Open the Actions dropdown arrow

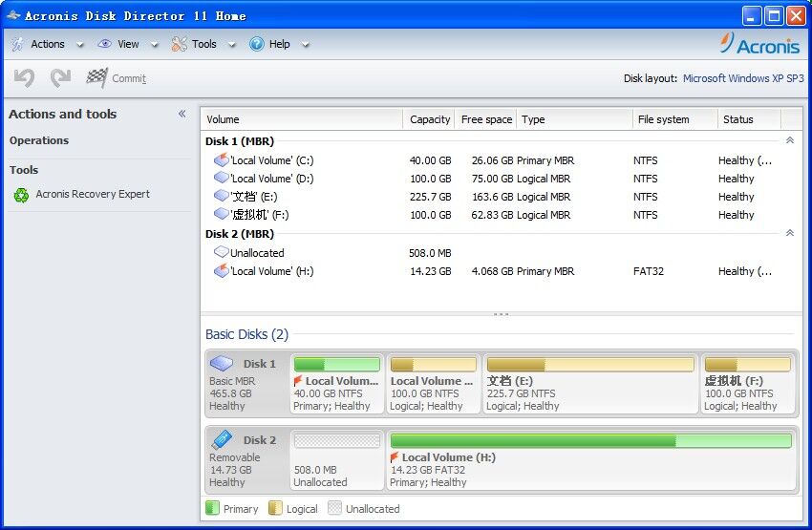[79, 45]
